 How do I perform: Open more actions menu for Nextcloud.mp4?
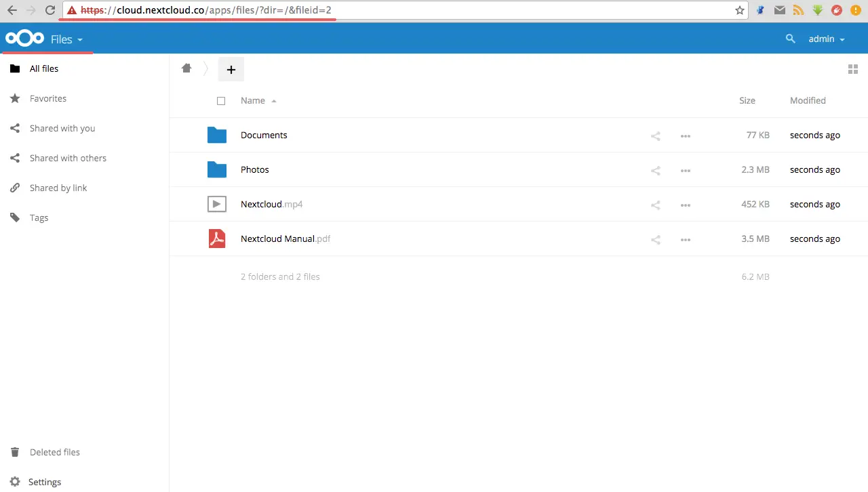point(686,205)
